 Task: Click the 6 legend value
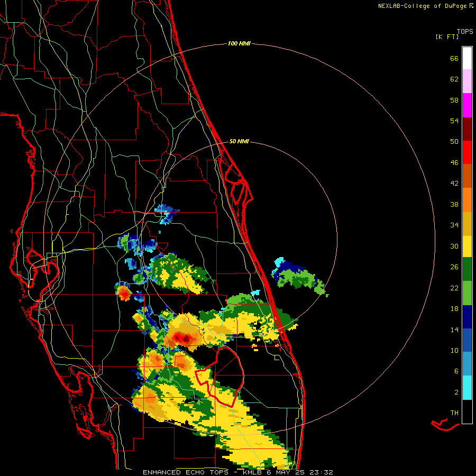pos(456,371)
